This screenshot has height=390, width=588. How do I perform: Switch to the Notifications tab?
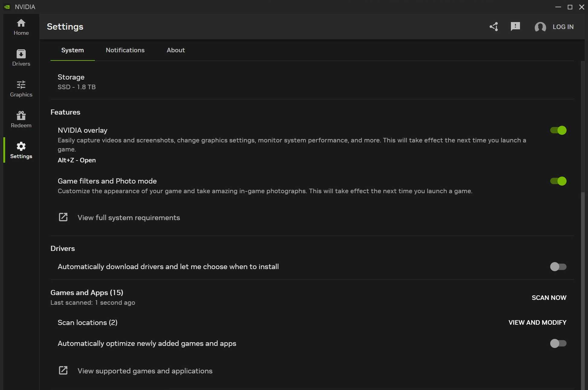(x=125, y=50)
